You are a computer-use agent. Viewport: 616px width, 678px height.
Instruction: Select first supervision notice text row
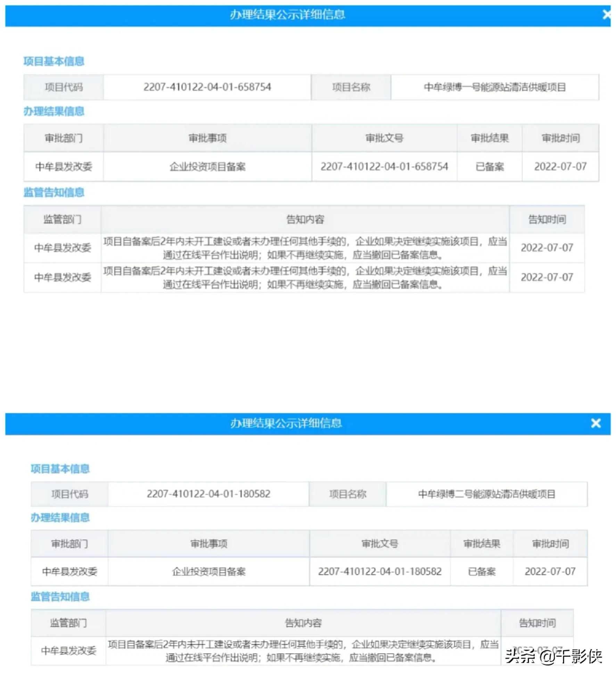tap(305, 248)
